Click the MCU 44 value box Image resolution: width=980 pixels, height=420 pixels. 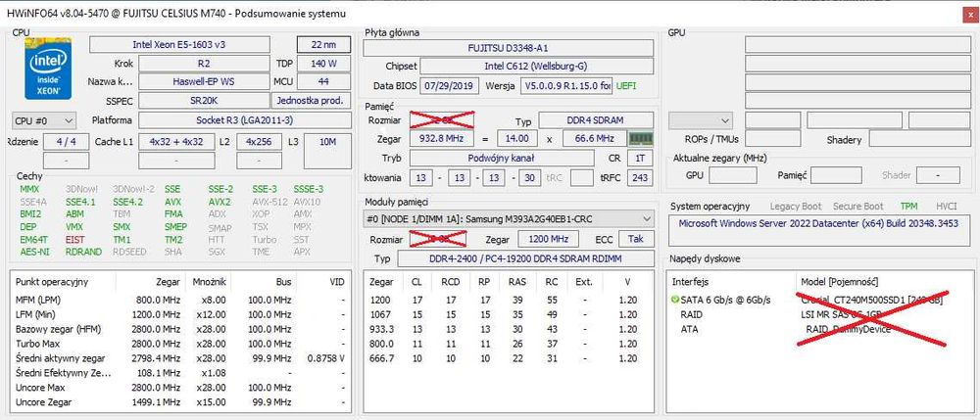(x=323, y=82)
